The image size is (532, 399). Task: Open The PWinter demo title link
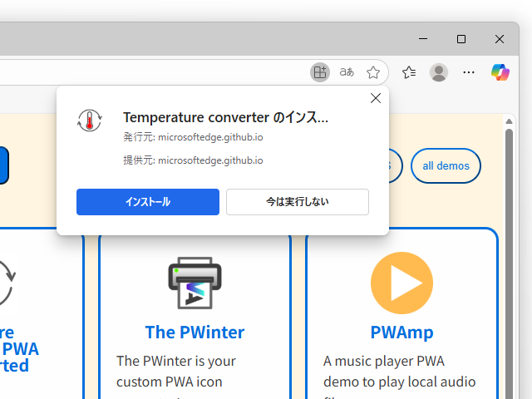point(195,332)
